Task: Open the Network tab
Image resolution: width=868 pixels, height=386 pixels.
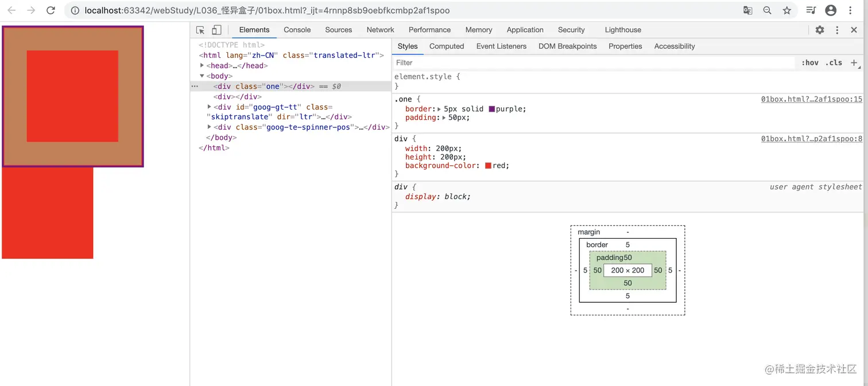Action: 381,30
